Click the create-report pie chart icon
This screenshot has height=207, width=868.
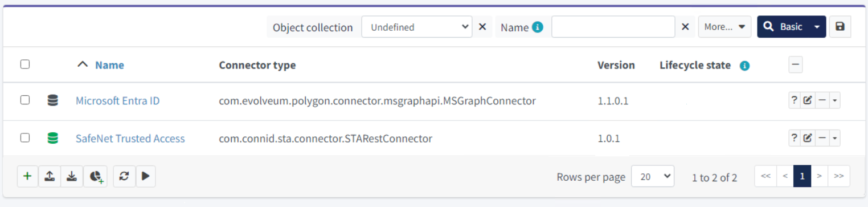(x=96, y=176)
